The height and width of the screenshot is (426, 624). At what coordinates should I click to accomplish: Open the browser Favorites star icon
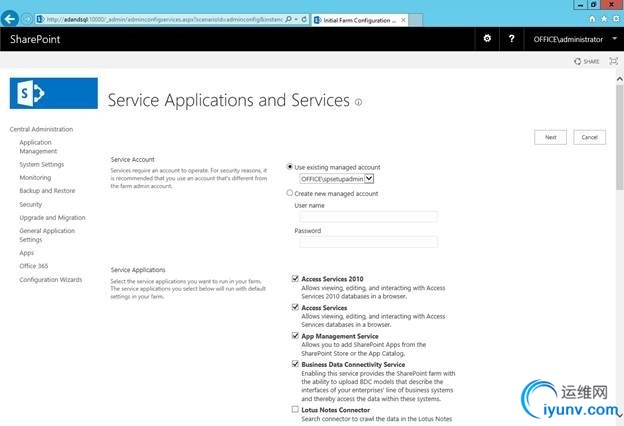[604, 19]
